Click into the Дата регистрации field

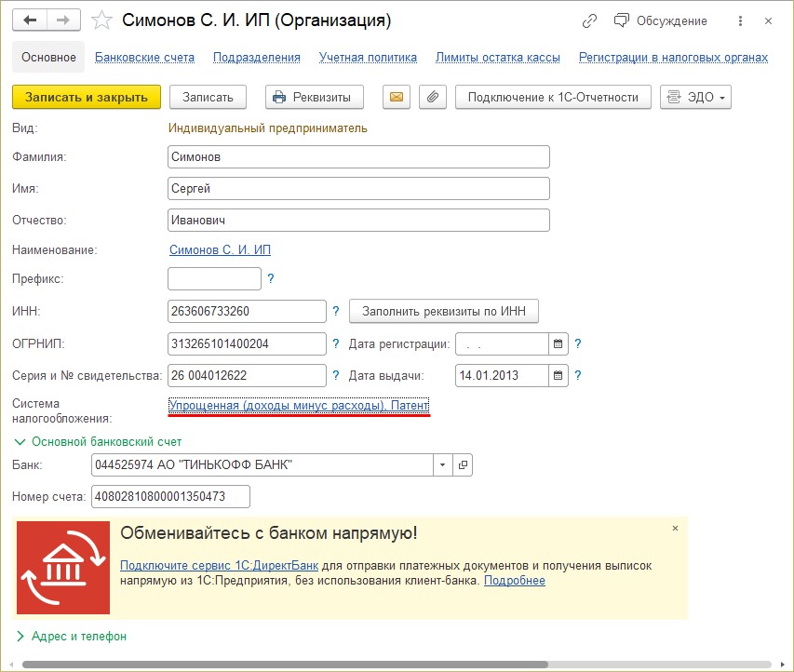pyautogui.click(x=502, y=344)
